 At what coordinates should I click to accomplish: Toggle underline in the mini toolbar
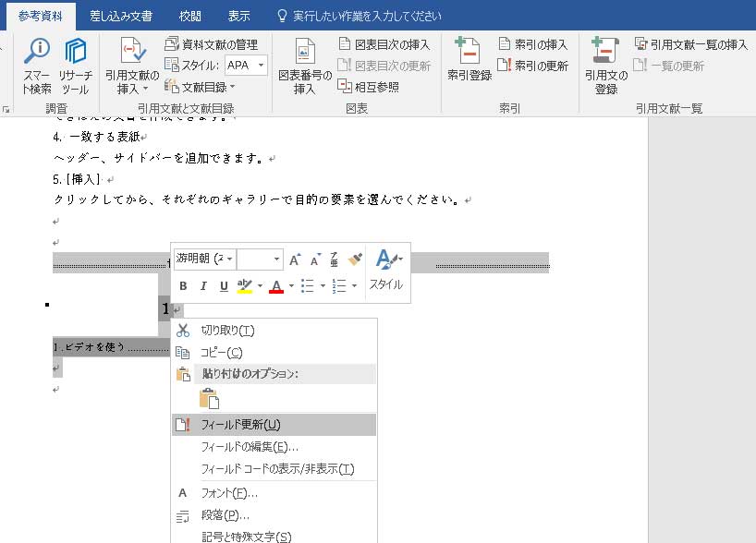pos(224,286)
